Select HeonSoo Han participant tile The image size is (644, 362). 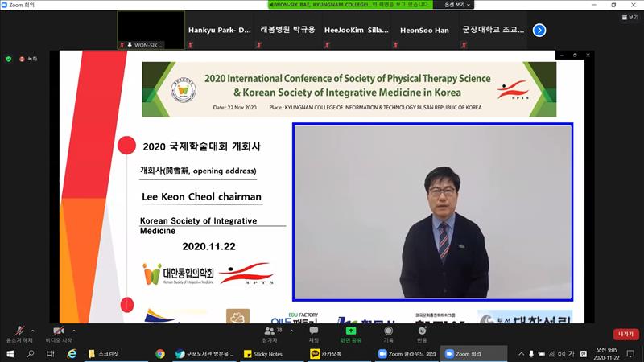(424, 31)
